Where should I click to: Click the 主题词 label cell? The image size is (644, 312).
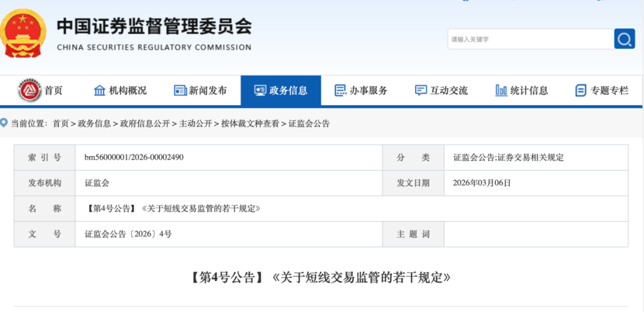(x=413, y=234)
